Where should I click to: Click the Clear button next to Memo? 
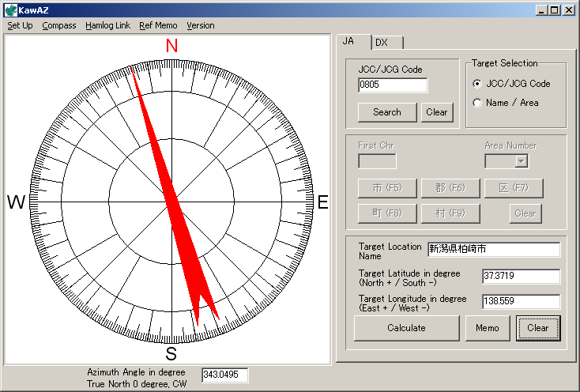[x=538, y=328]
